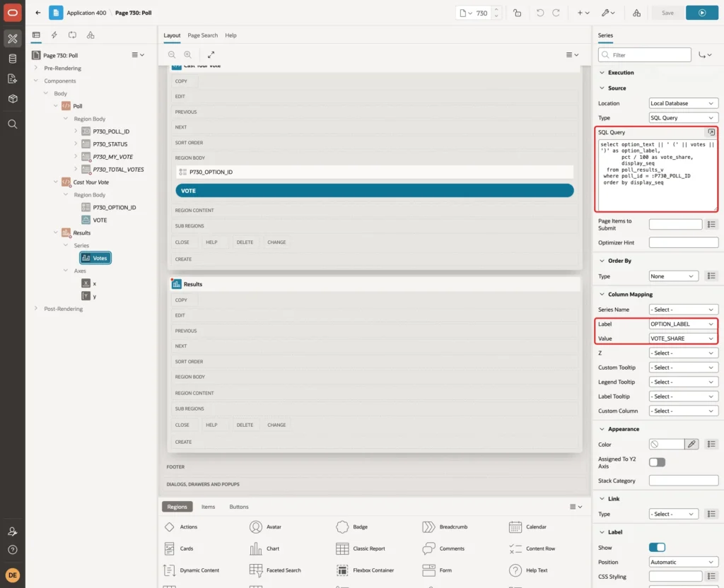This screenshot has width=724, height=588.
Task: Click in the Optimizer Hint field
Action: coord(683,242)
